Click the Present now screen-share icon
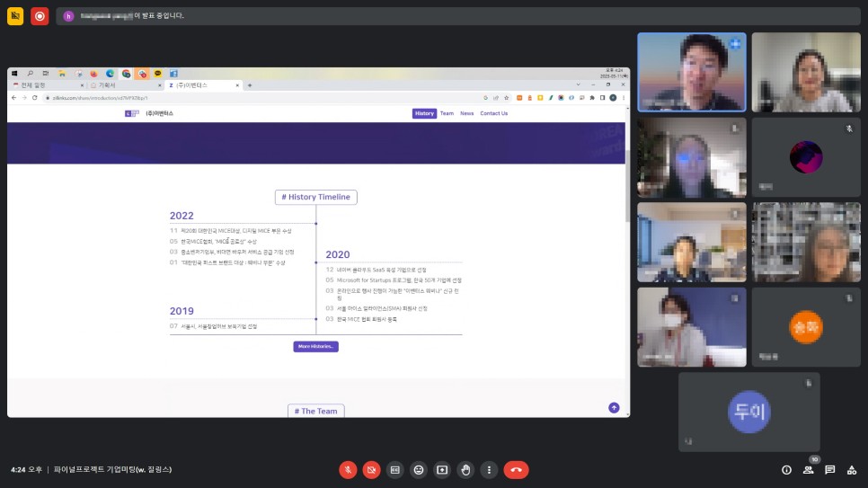868x488 pixels. [441, 469]
